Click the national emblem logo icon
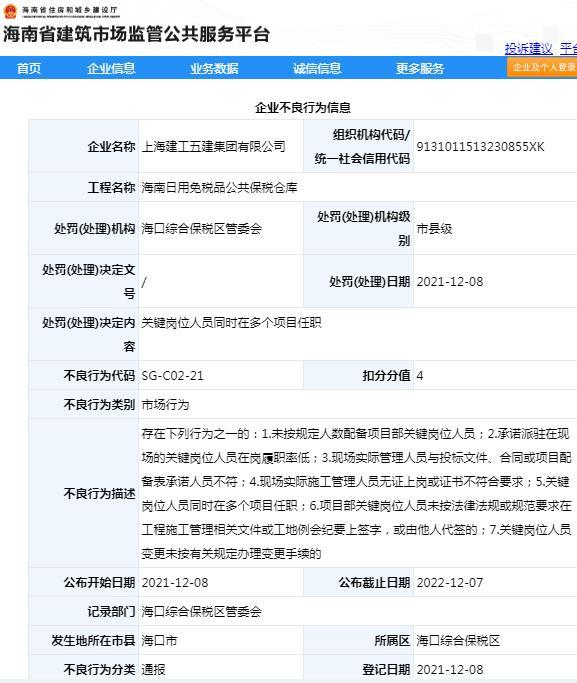The image size is (577, 683). click(x=10, y=11)
